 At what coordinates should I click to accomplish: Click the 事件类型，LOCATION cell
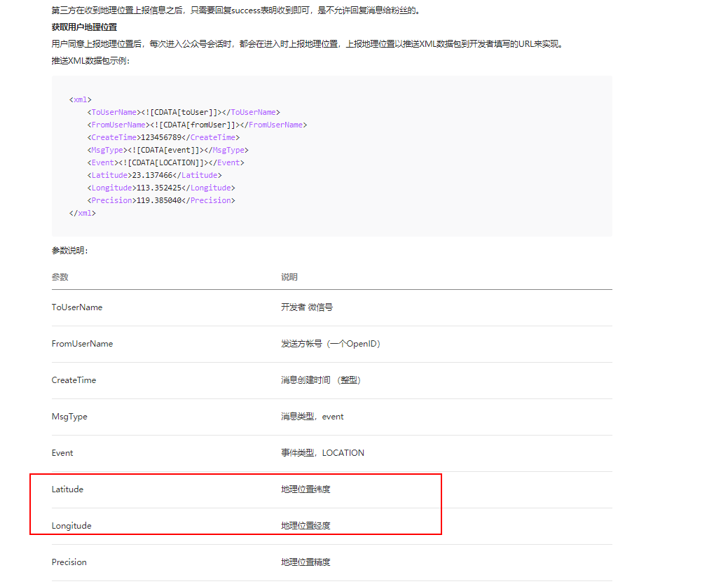tap(322, 453)
